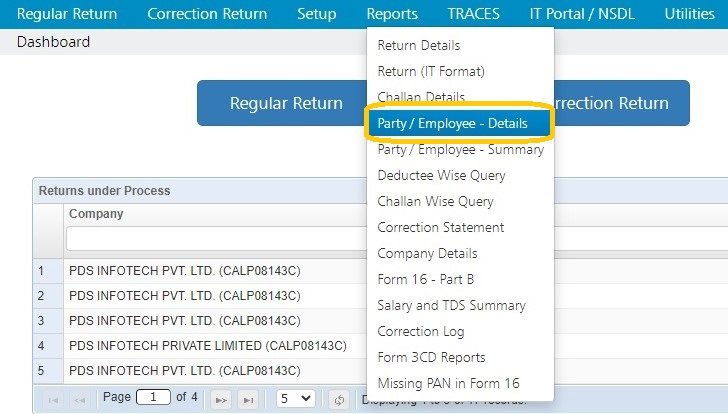Open the Regular Return menu
This screenshot has width=728, height=414.
[x=67, y=14]
